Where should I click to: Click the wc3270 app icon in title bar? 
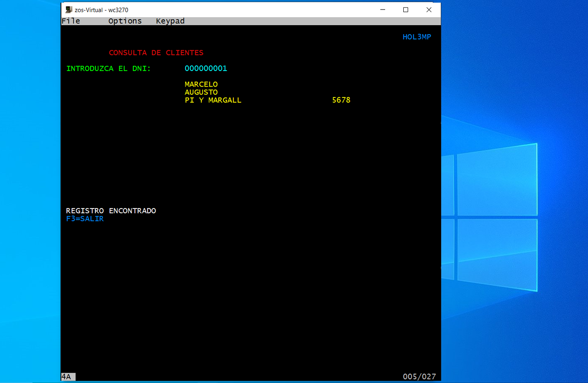[69, 10]
